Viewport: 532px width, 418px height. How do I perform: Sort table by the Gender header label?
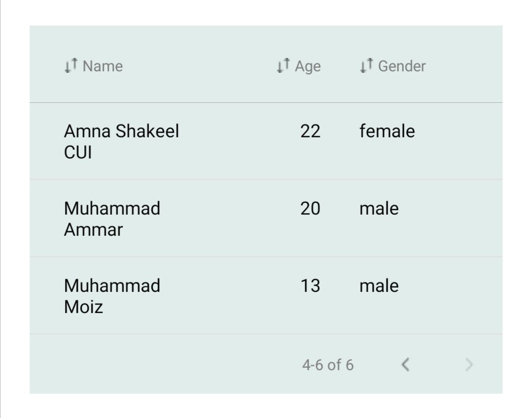(x=402, y=66)
